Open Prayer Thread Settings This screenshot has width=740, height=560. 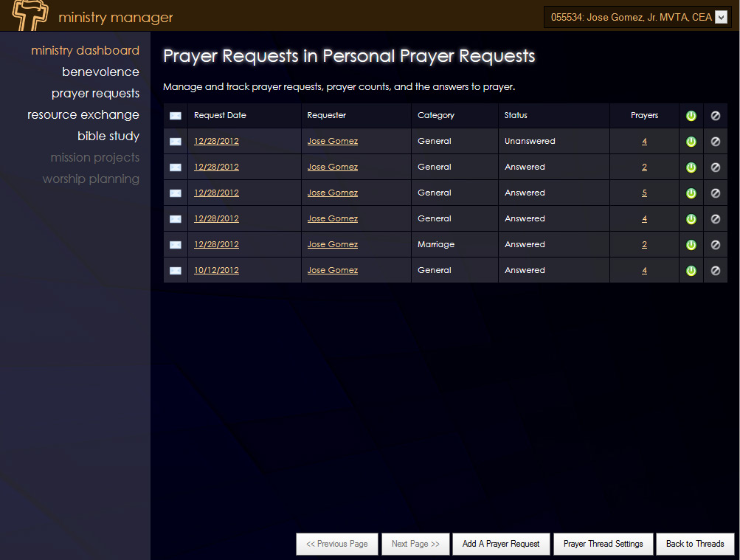603,544
